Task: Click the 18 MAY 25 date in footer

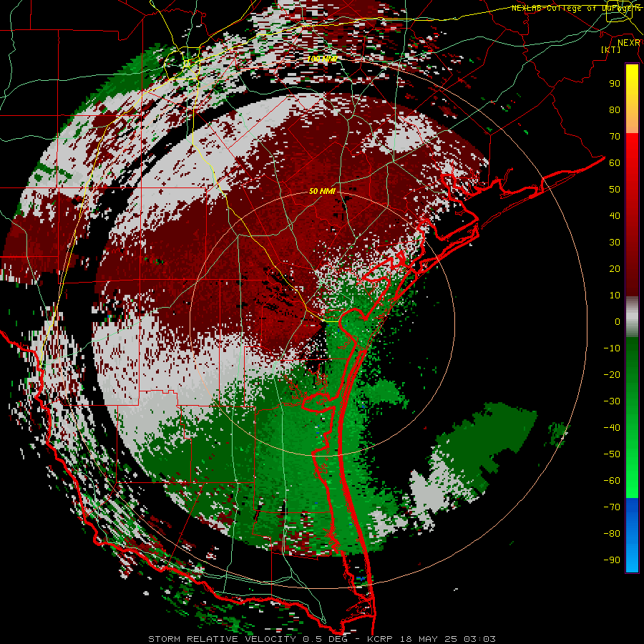Action: pyautogui.click(x=428, y=639)
